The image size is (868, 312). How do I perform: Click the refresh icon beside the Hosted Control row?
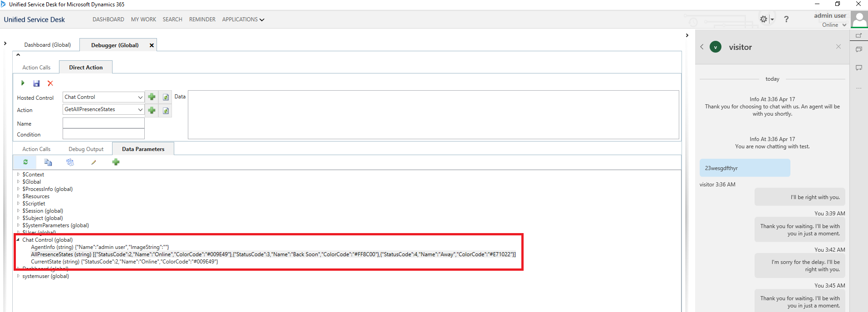click(166, 97)
